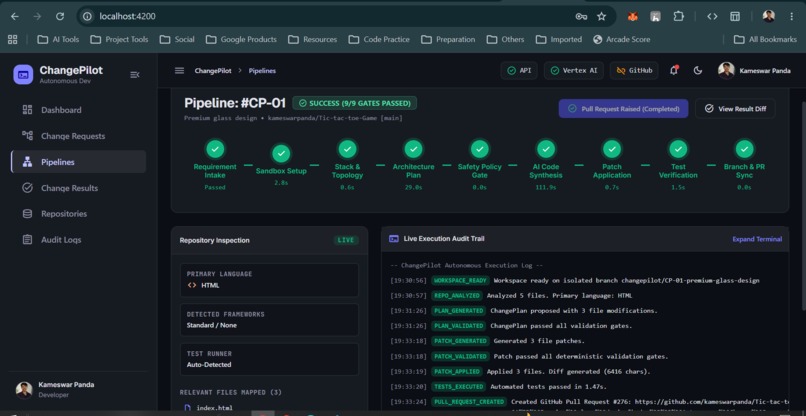Click the GitHub connection badge
Viewport: 806px width, 416px height.
click(634, 70)
